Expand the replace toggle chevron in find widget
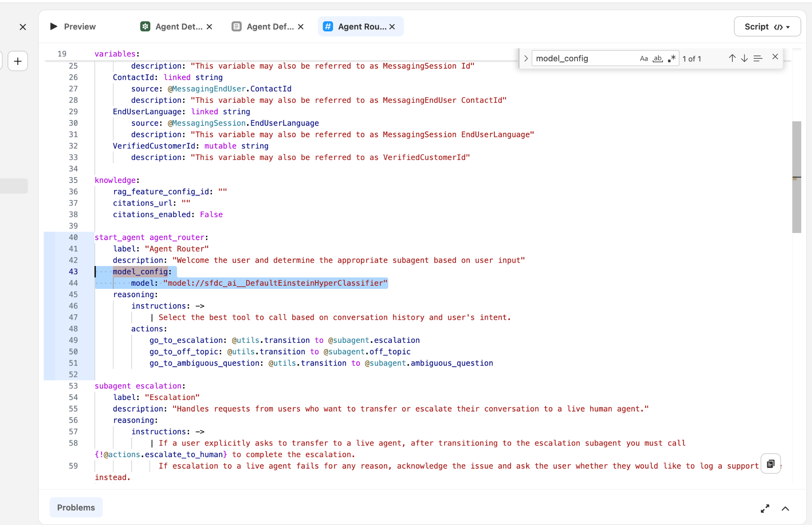This screenshot has width=812, height=525. [x=526, y=58]
